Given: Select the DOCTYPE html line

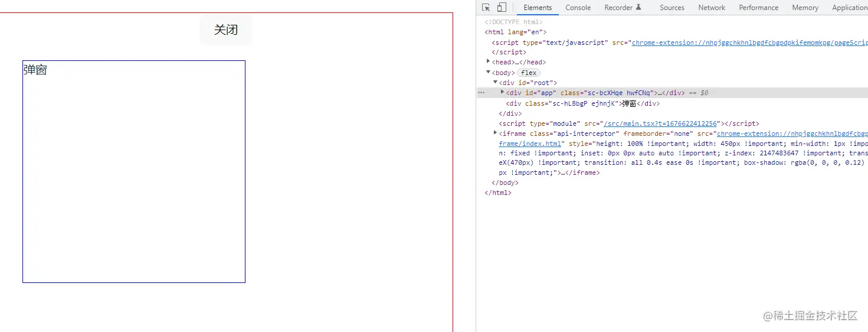Looking at the screenshot, I should (513, 22).
